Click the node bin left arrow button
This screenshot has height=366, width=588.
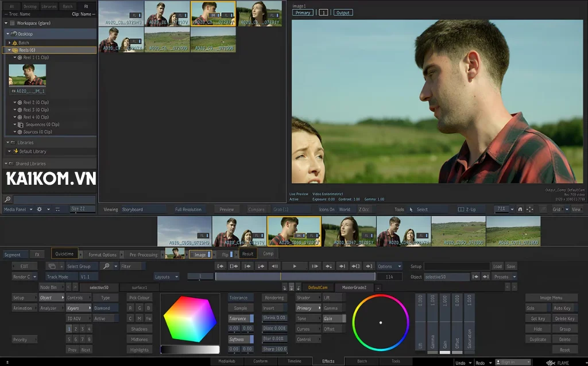point(68,287)
